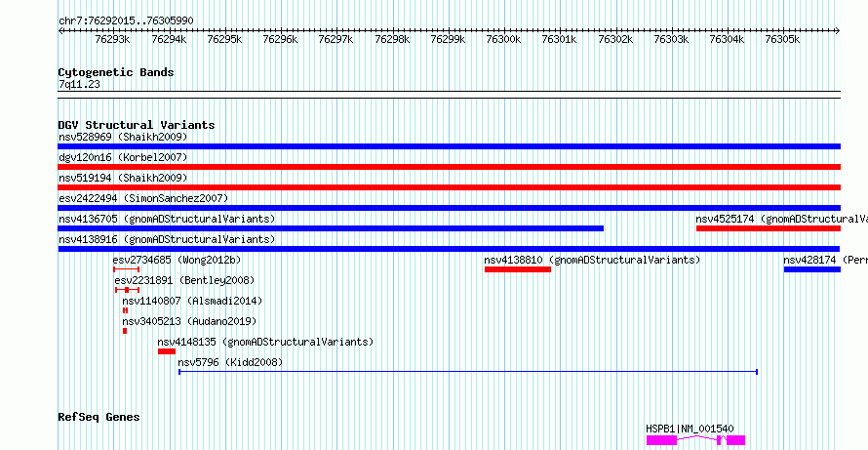868x450 pixels.
Task: Open dgv120n16 (Korbel2007) label
Action: (123, 157)
